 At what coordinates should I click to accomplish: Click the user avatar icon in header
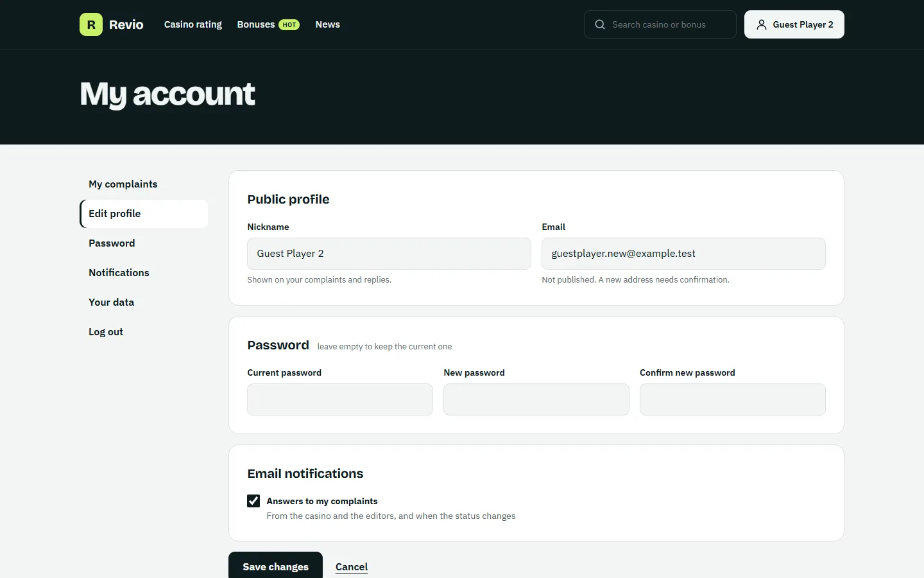(762, 24)
